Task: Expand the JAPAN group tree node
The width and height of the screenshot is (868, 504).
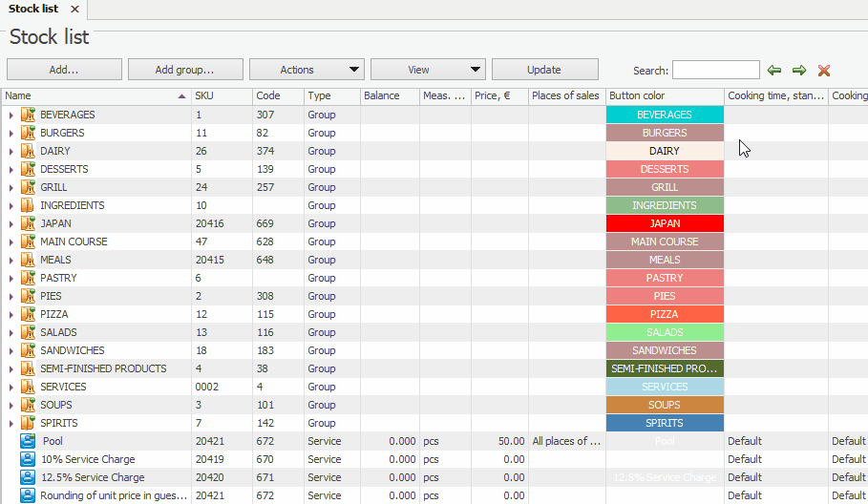Action: [x=11, y=223]
